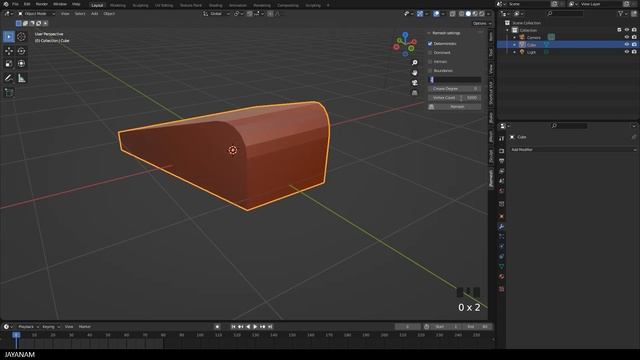Click the current frame marker on timeline

(16, 335)
